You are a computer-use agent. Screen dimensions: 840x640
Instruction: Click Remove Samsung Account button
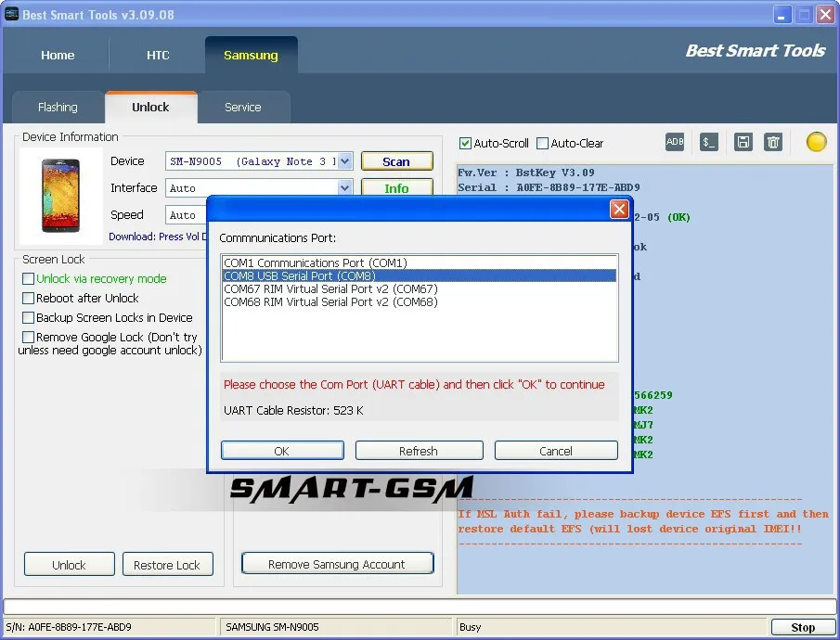point(337,563)
